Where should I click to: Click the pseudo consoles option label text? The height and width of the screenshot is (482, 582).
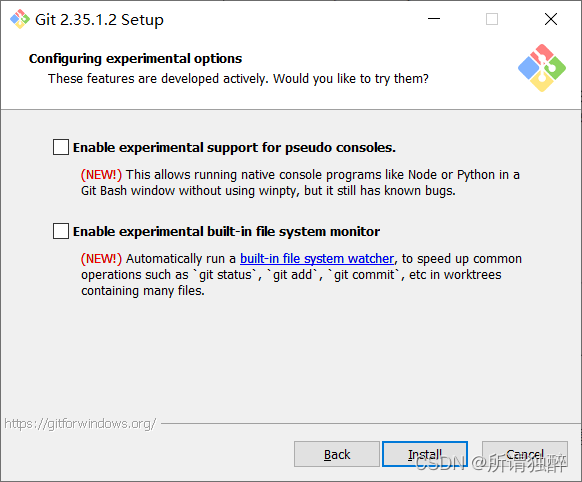tap(234, 148)
